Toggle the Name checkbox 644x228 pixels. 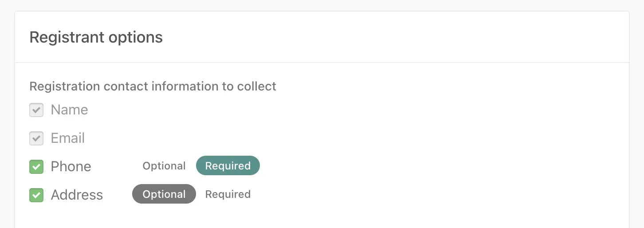pos(36,110)
